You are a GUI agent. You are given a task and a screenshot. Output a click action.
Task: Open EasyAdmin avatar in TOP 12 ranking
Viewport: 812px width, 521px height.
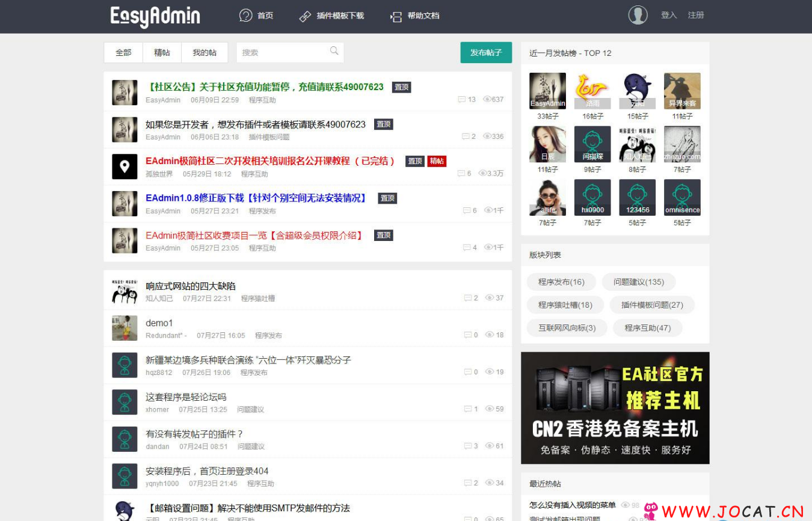(547, 91)
